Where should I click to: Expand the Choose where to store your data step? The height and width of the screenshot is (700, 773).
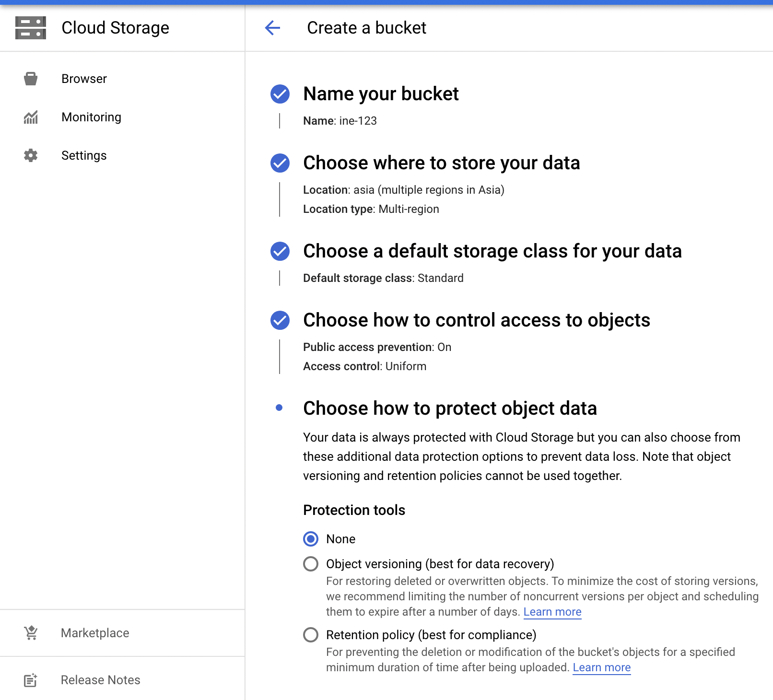click(x=441, y=163)
